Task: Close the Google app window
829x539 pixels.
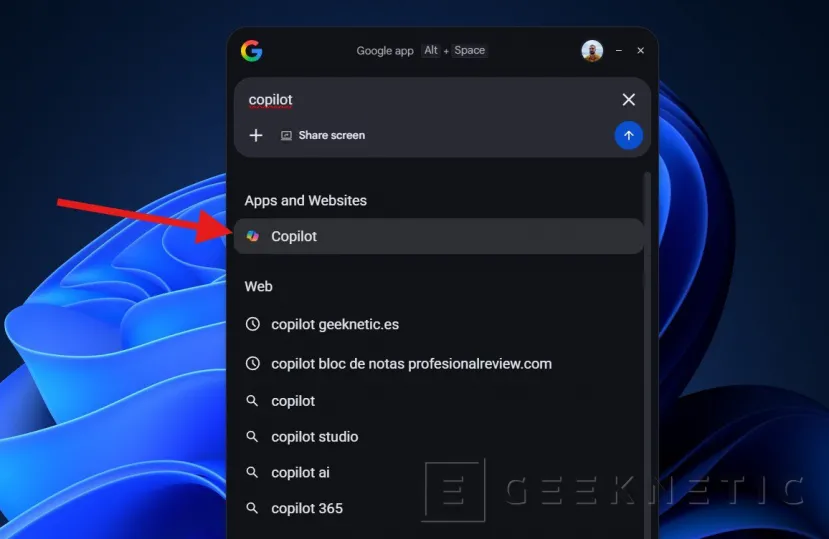Action: [640, 51]
